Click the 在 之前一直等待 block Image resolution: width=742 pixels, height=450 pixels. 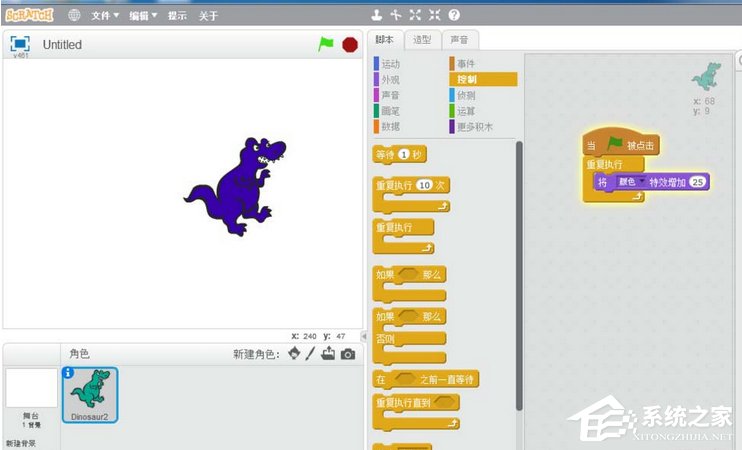[x=426, y=379]
